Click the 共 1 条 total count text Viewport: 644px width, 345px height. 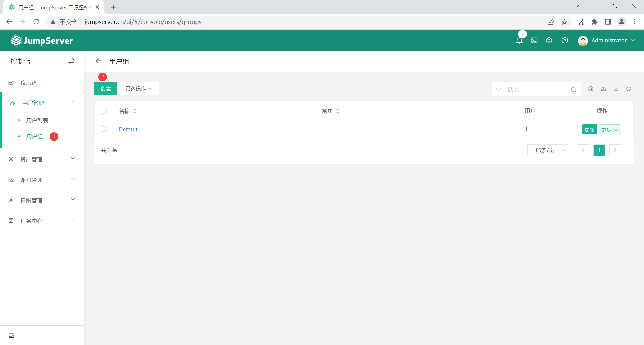(x=109, y=150)
